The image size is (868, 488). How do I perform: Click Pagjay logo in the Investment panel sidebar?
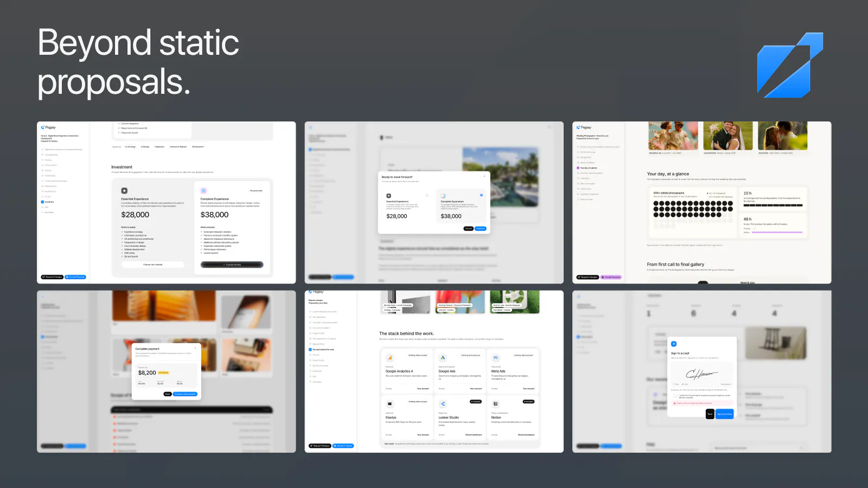pyautogui.click(x=48, y=127)
